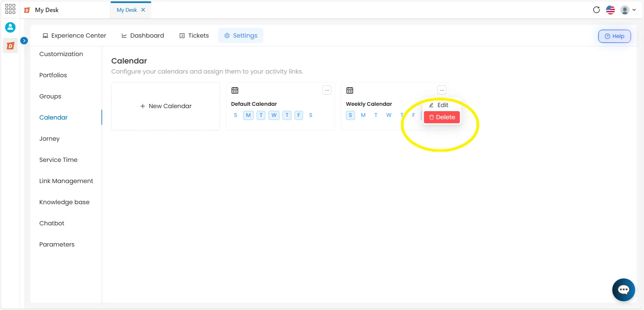Toggle Wednesday on the Default Calendar
The height and width of the screenshot is (310, 644).
tap(274, 115)
